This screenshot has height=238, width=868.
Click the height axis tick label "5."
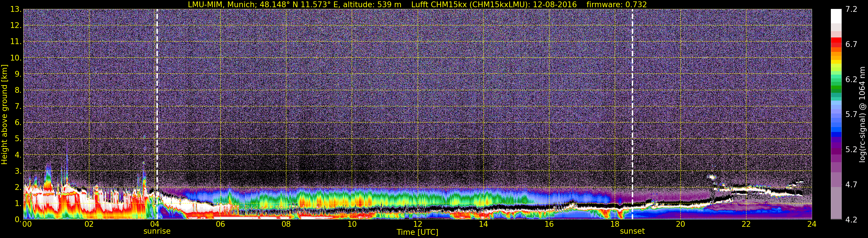point(18,139)
